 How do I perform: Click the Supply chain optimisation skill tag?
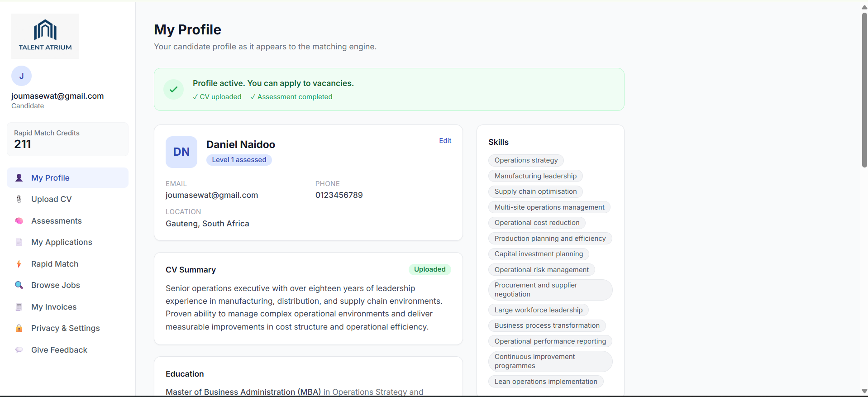pyautogui.click(x=535, y=191)
